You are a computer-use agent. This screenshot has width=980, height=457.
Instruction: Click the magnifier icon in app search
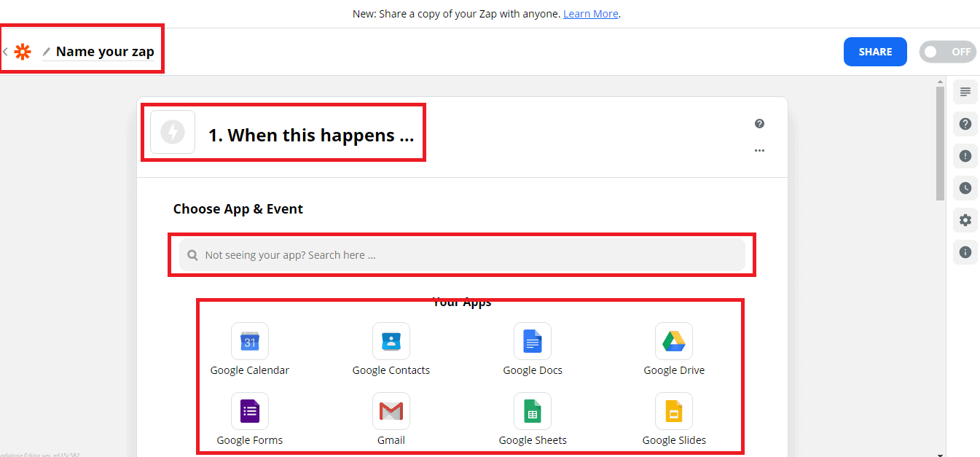coord(192,255)
